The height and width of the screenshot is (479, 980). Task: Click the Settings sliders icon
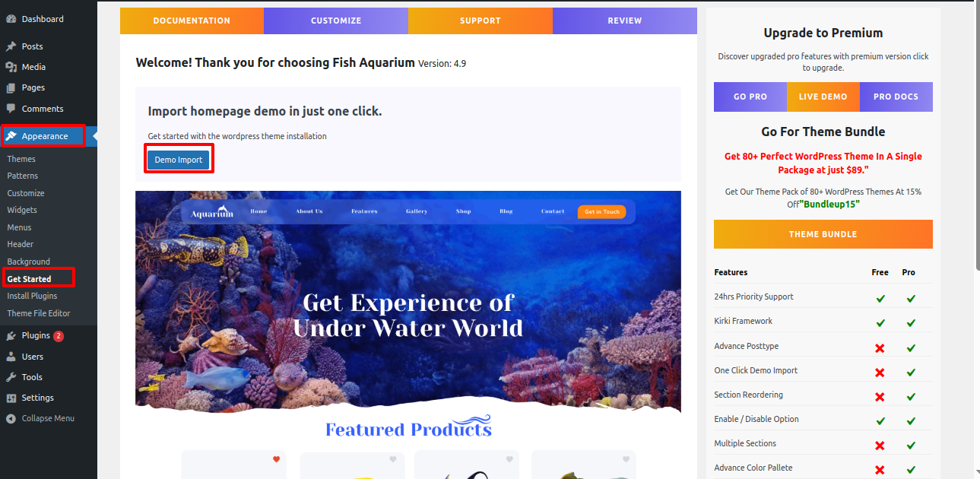pyautogui.click(x=11, y=398)
